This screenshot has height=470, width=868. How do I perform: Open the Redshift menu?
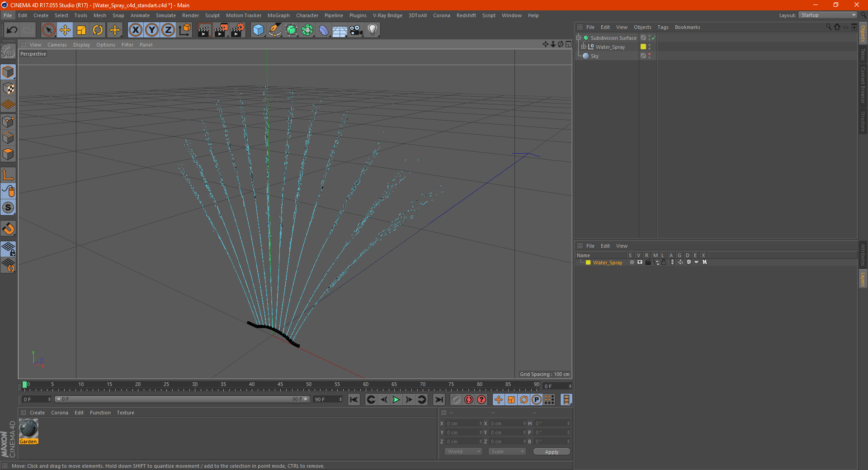click(x=466, y=15)
